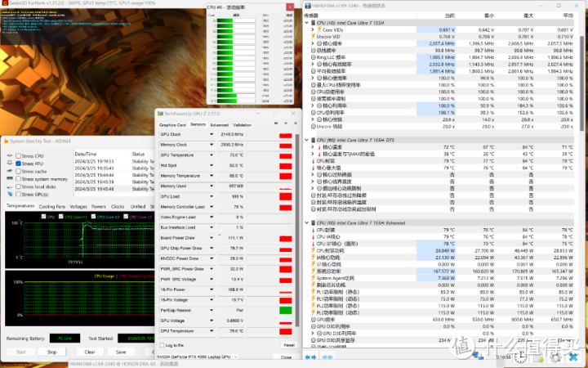Click GPU-Z sensors vertical scrollbar
This screenshot has height=368, width=588.
pyautogui.click(x=297, y=230)
